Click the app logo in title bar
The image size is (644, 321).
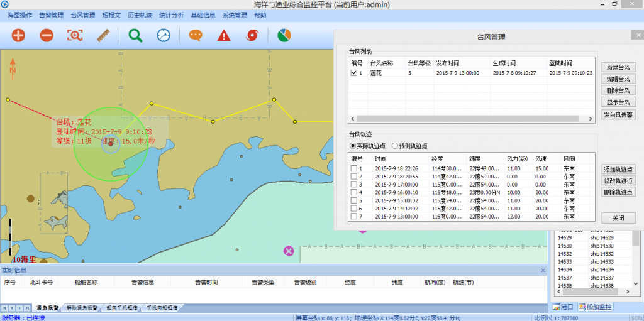[x=4, y=4]
